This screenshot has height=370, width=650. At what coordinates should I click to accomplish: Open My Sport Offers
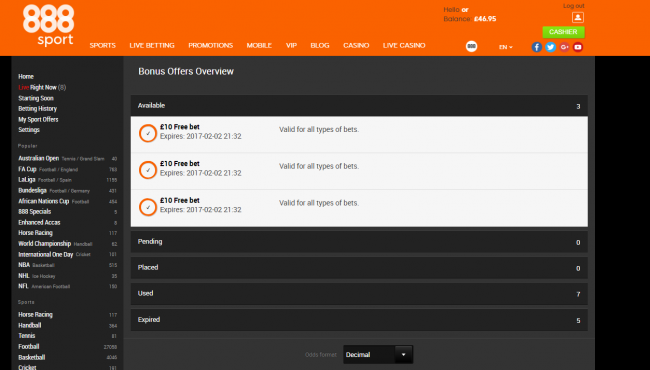pos(38,119)
